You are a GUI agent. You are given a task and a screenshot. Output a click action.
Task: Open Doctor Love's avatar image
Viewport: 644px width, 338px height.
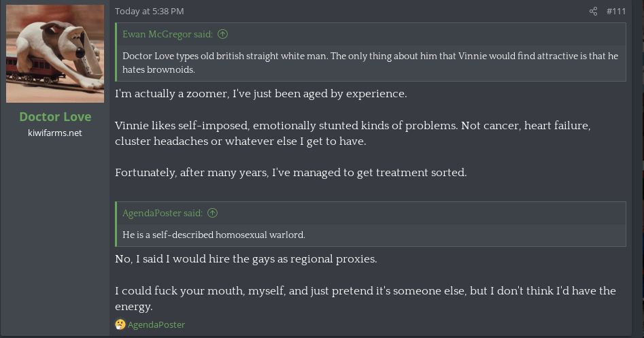coord(55,52)
